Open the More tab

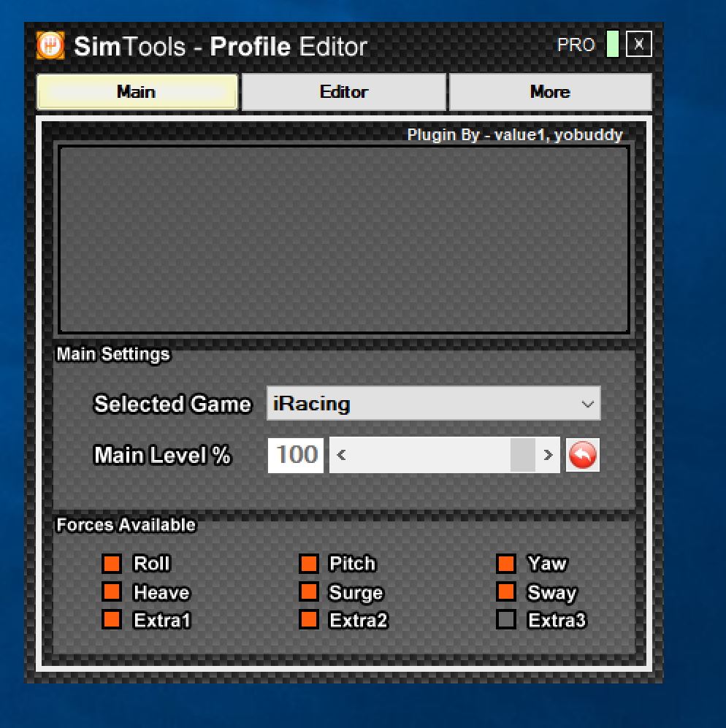click(x=551, y=92)
